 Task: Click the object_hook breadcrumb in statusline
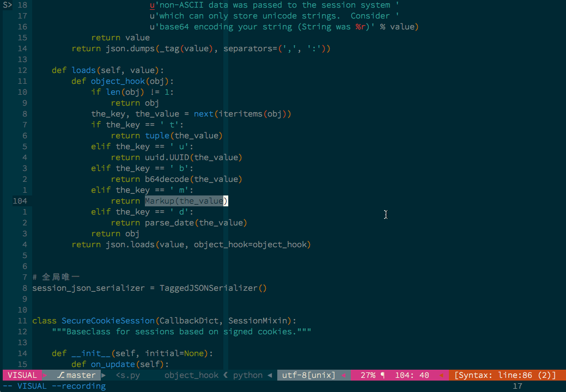point(191,375)
